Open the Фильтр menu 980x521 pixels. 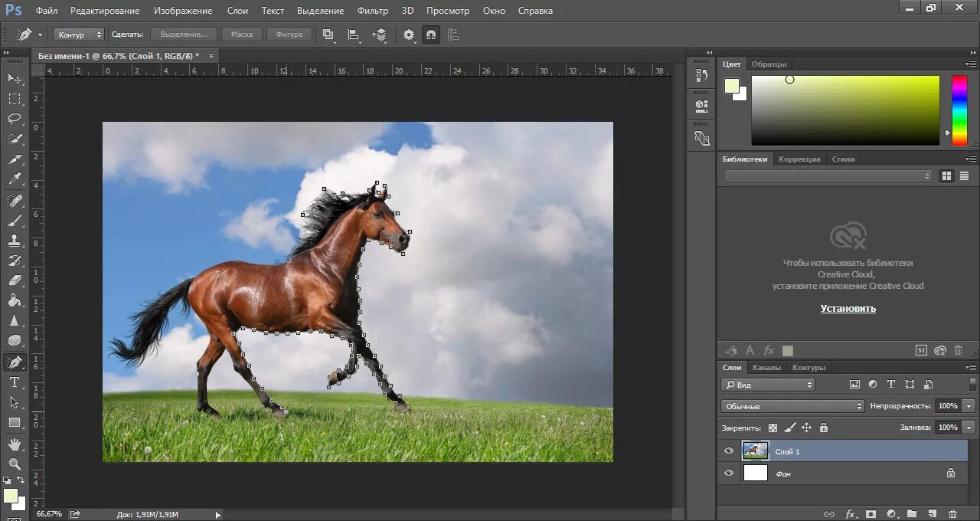pyautogui.click(x=372, y=11)
